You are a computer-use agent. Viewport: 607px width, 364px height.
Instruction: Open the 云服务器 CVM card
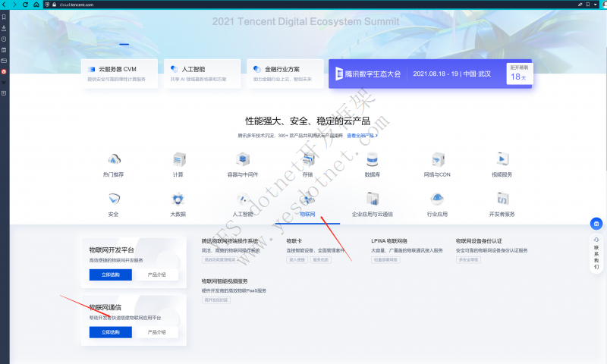tap(120, 74)
